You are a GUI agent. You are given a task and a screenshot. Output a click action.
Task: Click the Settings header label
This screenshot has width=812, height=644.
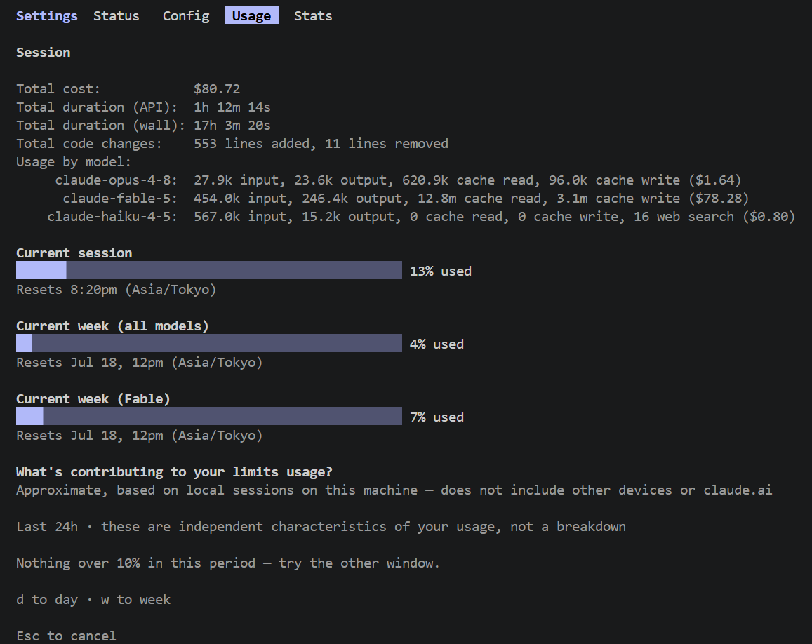(46, 16)
